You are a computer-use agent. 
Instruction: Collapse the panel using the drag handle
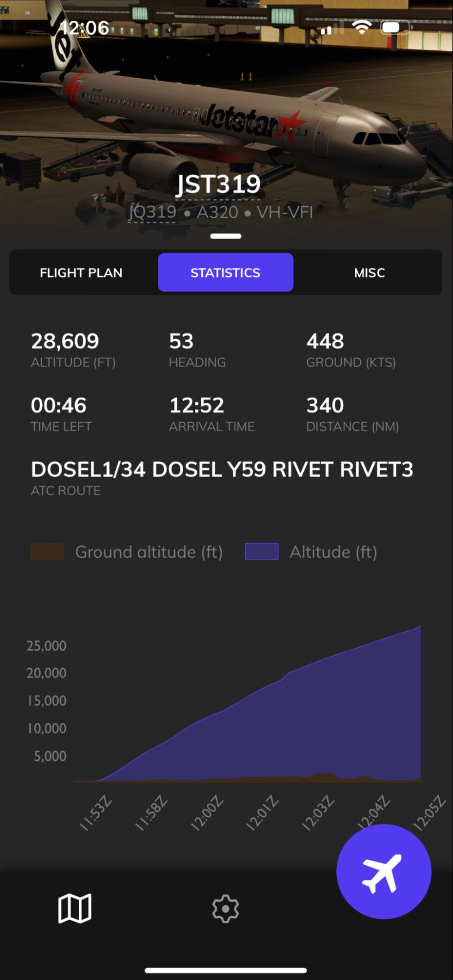(225, 236)
